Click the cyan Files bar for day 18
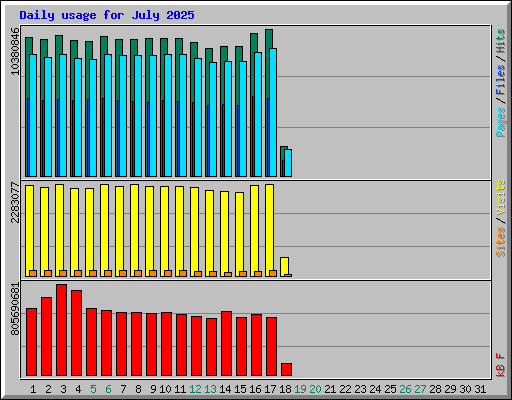This screenshot has height=400, width=512. [288, 163]
